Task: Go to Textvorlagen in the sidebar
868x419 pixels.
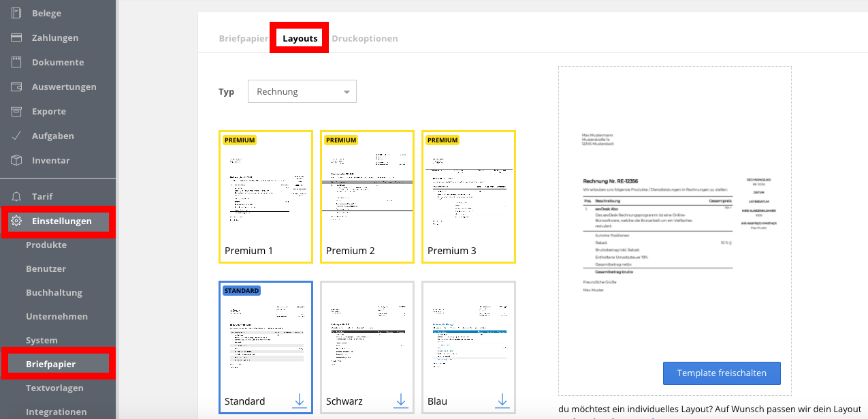Action: (54, 388)
